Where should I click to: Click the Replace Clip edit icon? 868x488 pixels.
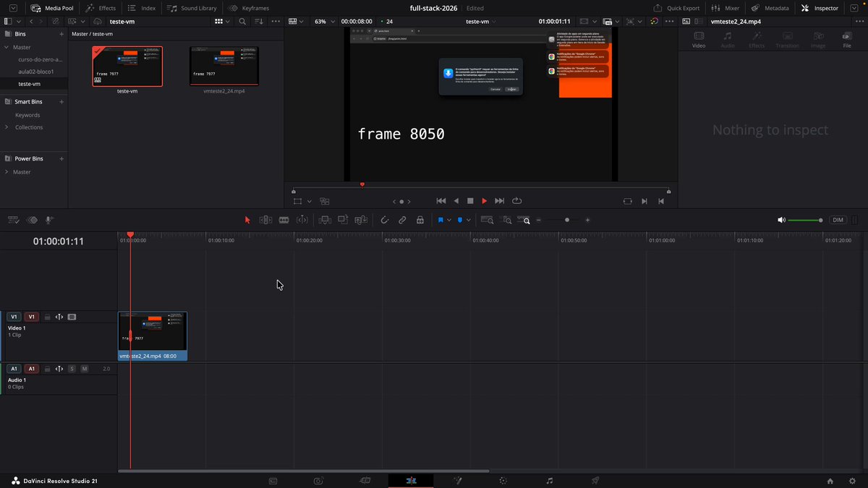pos(362,220)
